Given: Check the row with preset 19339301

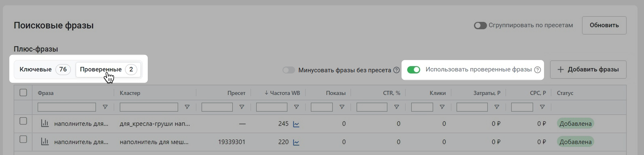Looking at the screenshot, I should point(23,139).
